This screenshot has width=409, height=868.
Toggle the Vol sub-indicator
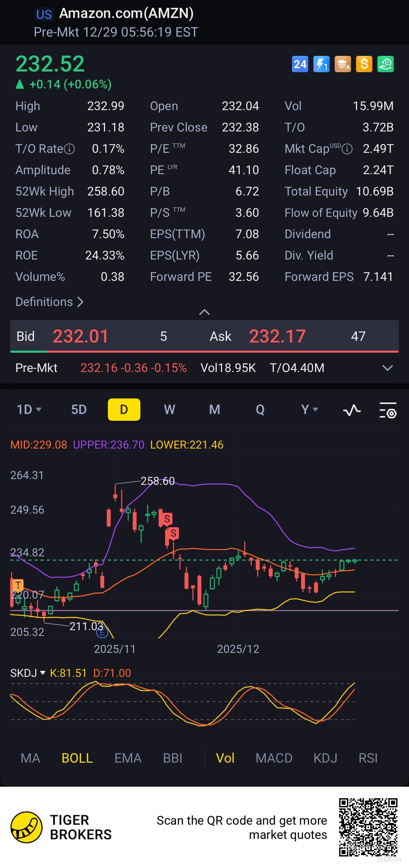[225, 758]
